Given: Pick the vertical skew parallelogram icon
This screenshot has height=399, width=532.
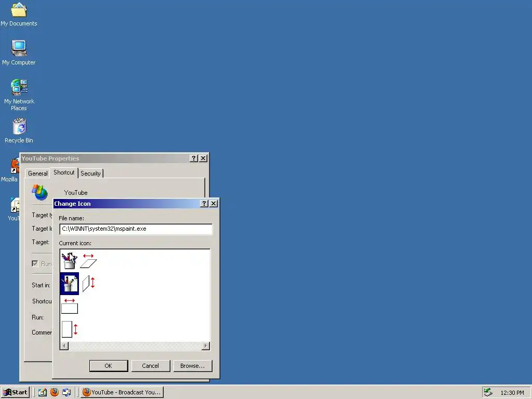Looking at the screenshot, I should (88, 283).
